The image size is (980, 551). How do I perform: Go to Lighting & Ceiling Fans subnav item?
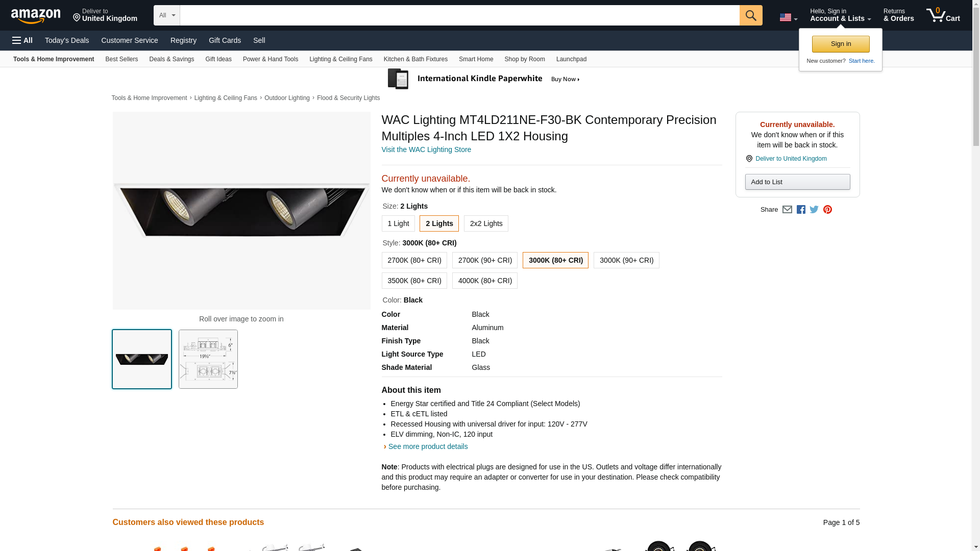[340, 59]
